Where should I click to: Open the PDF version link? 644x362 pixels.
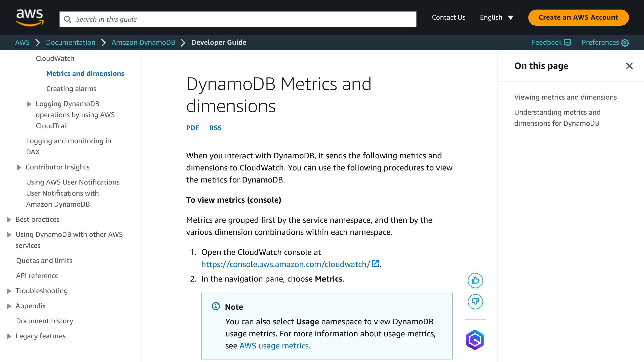(x=192, y=128)
